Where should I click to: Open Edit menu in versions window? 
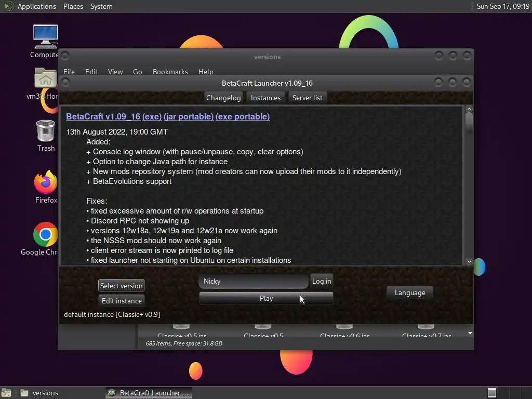point(91,72)
